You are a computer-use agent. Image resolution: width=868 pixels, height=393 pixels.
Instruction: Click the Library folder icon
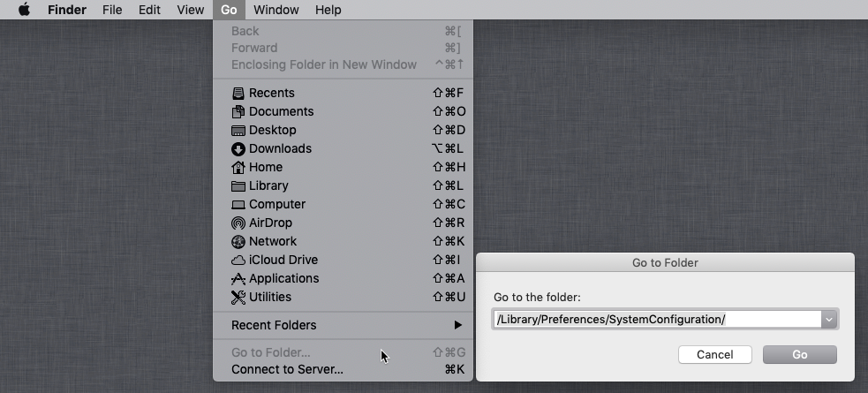tap(238, 186)
